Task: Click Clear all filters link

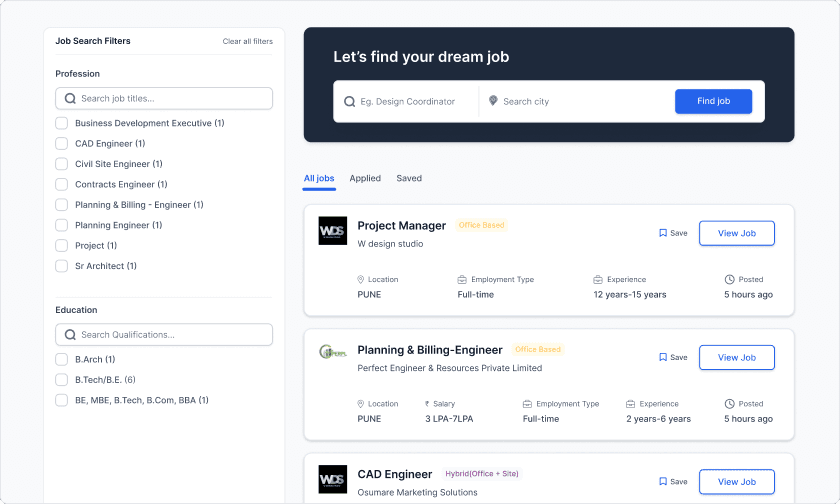Action: tap(248, 41)
